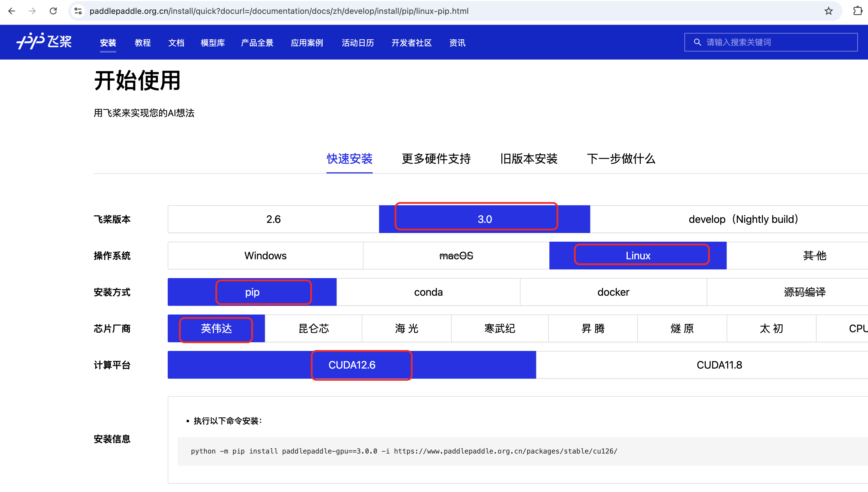Select conda installation method
The image size is (868, 492).
point(428,292)
